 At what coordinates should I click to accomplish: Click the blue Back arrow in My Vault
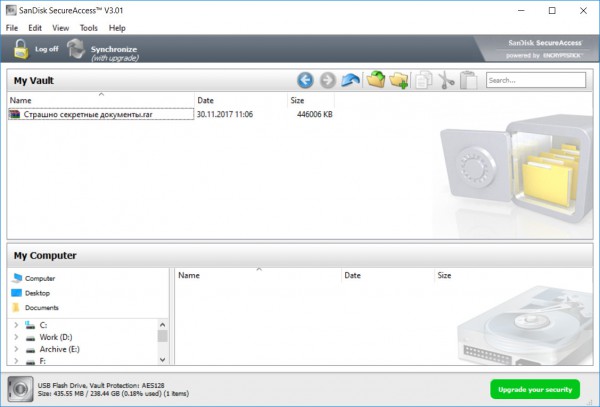tap(306, 80)
